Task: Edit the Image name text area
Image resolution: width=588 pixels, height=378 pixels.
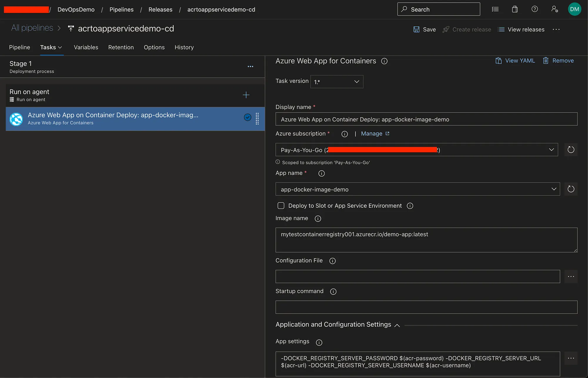Action: point(426,240)
